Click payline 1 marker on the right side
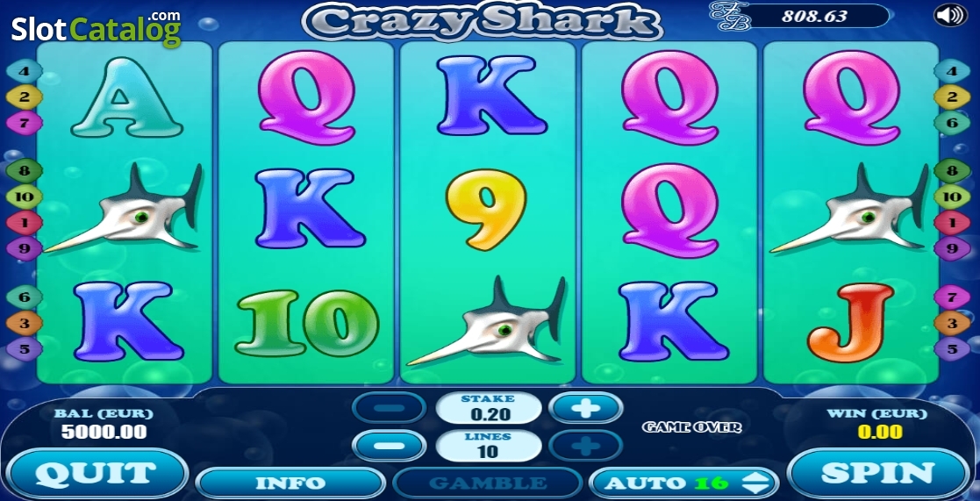This screenshot has width=980, height=501. pyautogui.click(x=952, y=222)
